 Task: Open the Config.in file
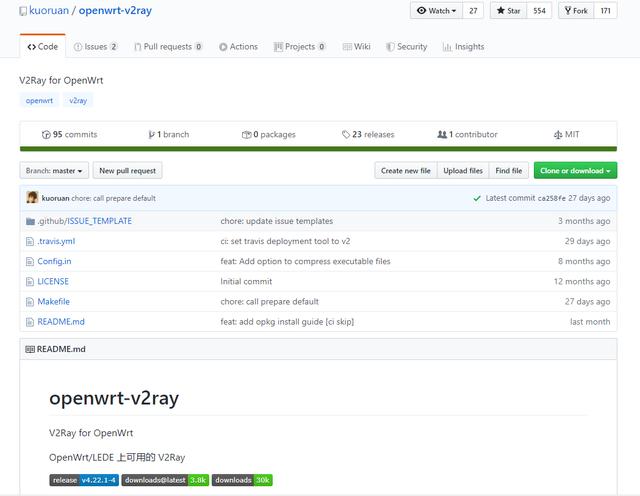tap(54, 261)
